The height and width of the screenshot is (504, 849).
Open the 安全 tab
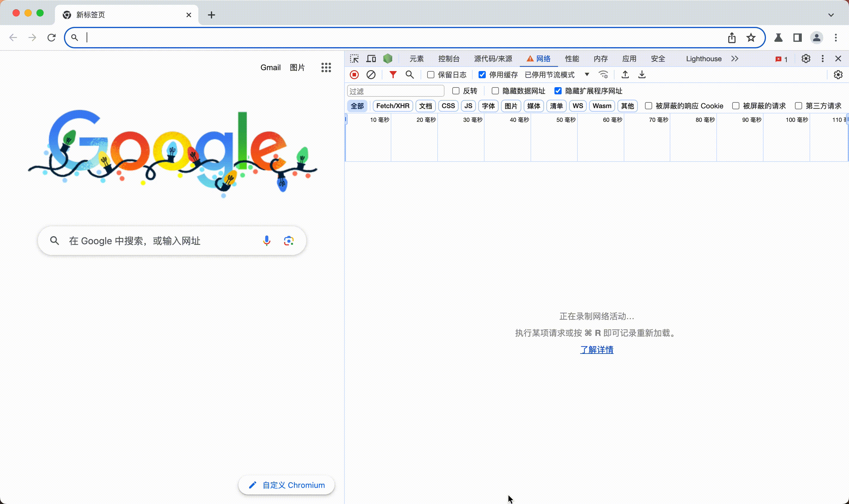pyautogui.click(x=658, y=59)
